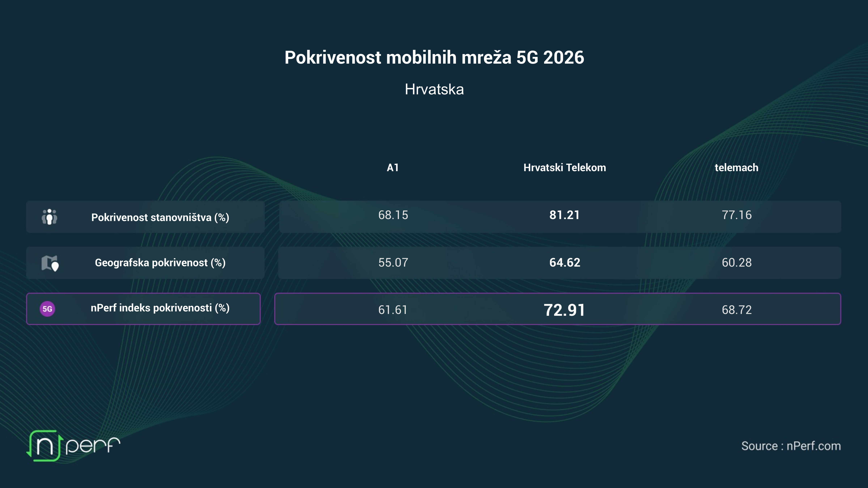Click the value 55.07
The width and height of the screenshot is (868, 488).
[x=393, y=262]
